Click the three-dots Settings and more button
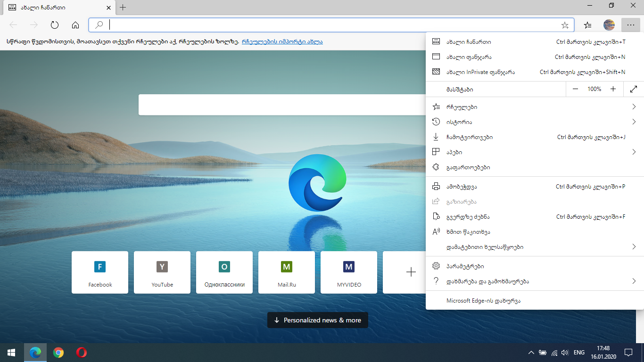The image size is (644, 362). (631, 25)
